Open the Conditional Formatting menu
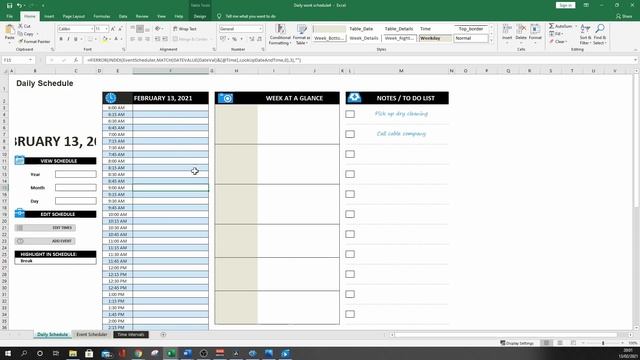Screen dimensions: 640x360 coord(280,34)
